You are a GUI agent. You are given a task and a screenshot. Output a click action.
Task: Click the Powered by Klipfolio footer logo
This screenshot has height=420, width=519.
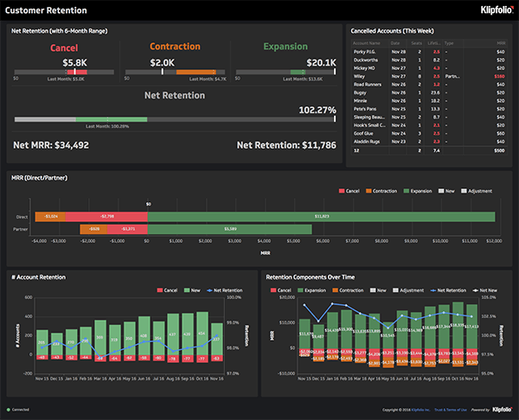coord(502,410)
